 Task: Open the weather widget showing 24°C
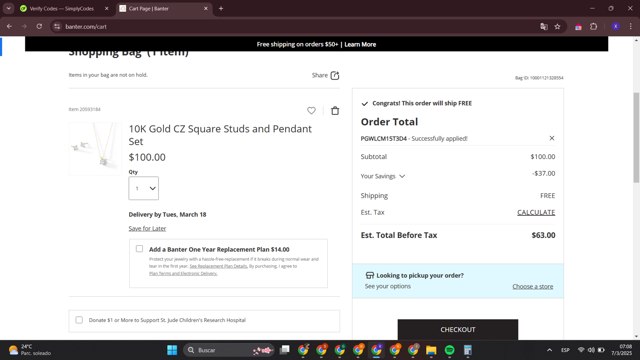tap(31, 350)
